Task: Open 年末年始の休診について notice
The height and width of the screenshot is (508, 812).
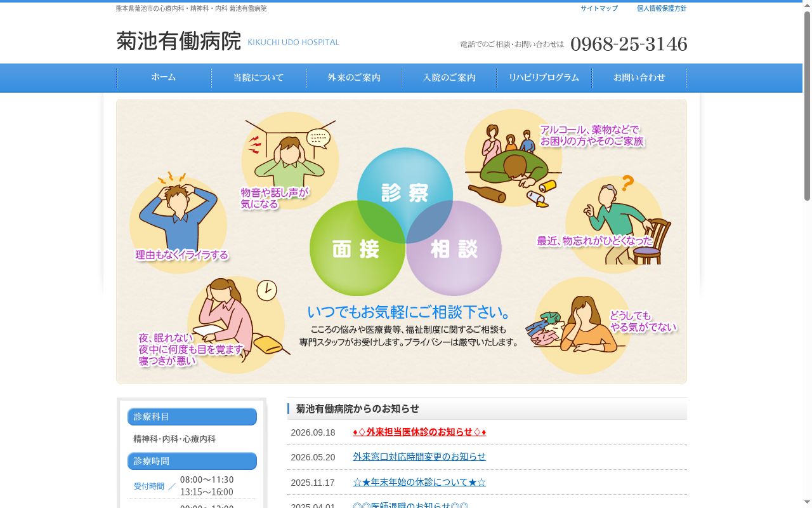Action: coord(419,483)
